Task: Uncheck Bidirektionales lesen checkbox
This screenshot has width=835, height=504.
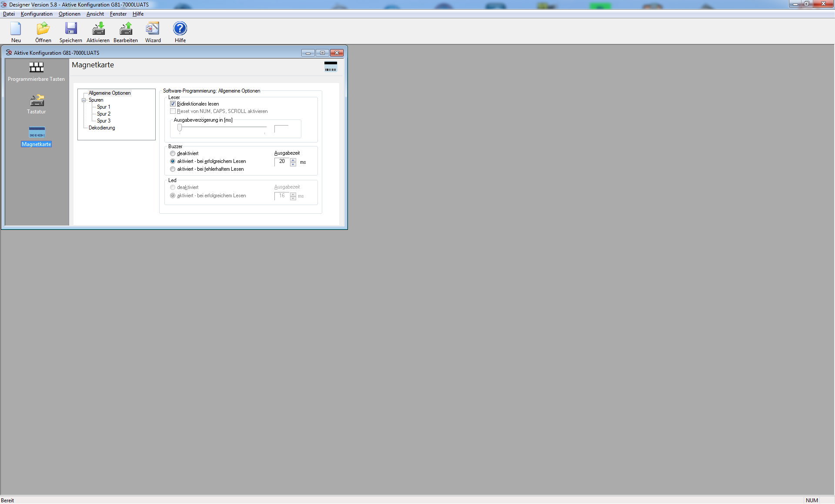Action: coord(173,104)
